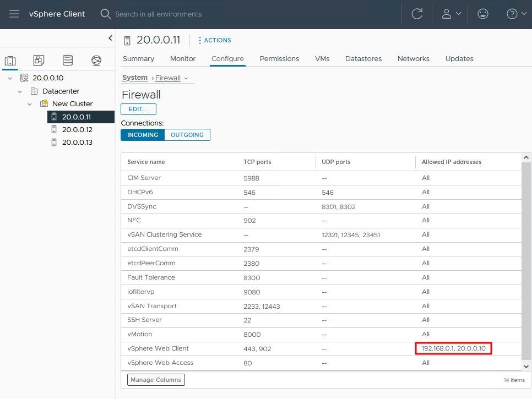This screenshot has height=399, width=532.
Task: Sort by UDP ports column header
Action: coord(336,162)
